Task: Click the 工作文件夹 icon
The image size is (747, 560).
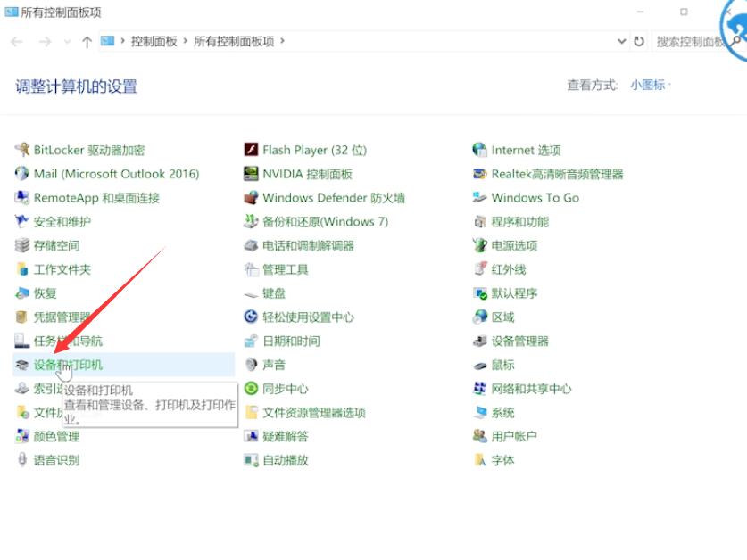Action: click(x=22, y=269)
